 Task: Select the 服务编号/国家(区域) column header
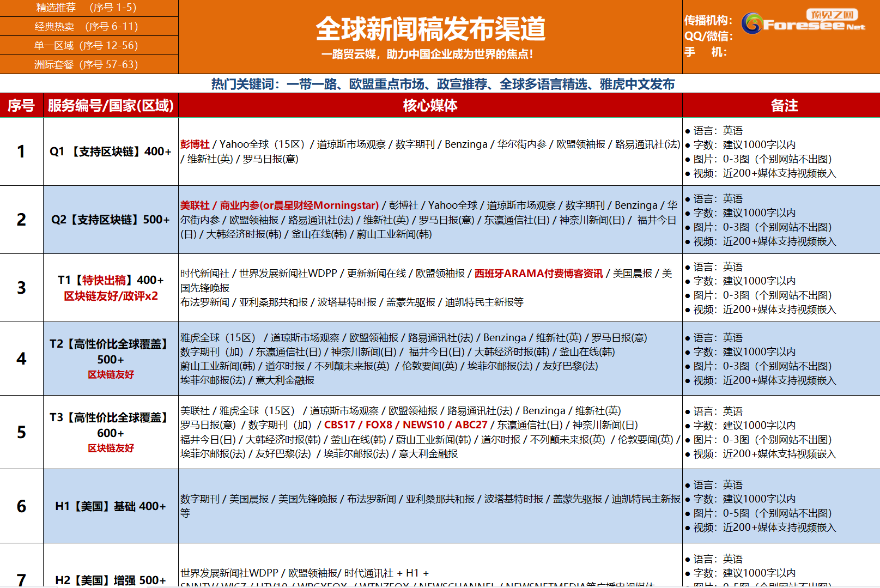tap(111, 106)
